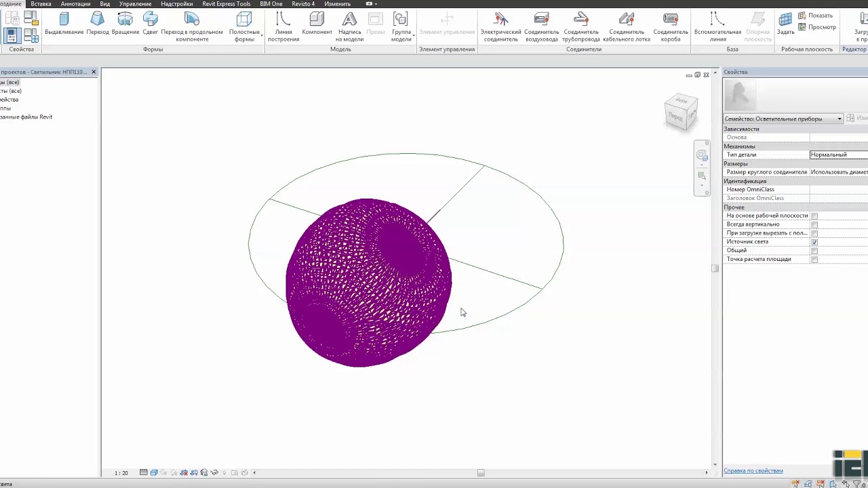The height and width of the screenshot is (488, 868).
Task: Click the Detail Level icon on view bar
Action: tap(144, 473)
